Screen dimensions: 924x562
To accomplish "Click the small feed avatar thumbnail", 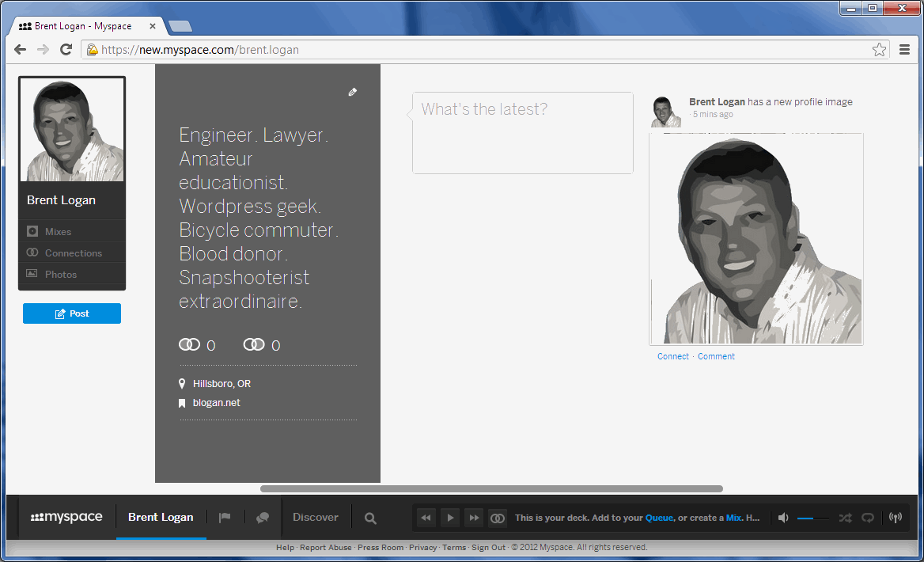I will pyautogui.click(x=666, y=112).
